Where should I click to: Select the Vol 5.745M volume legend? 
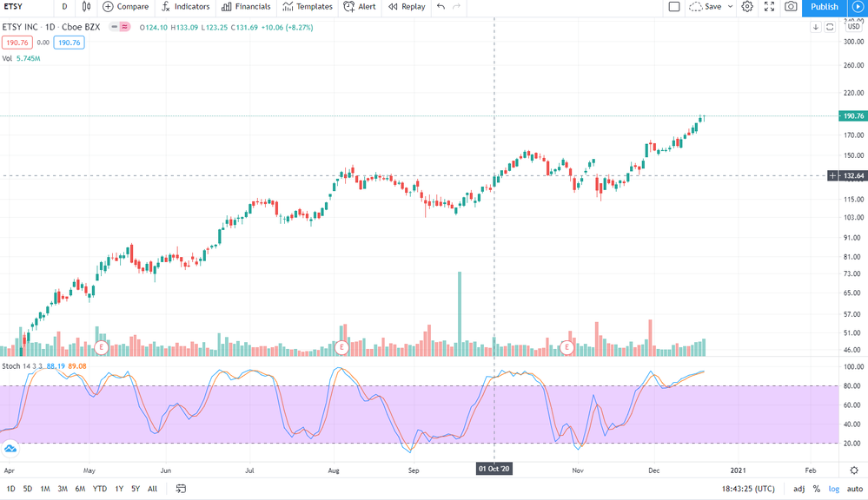tap(21, 58)
